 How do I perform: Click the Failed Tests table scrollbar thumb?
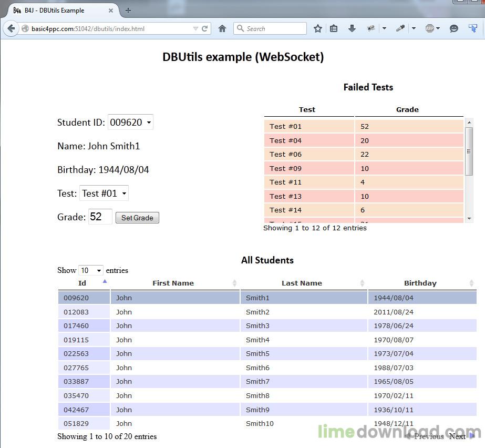469,151
